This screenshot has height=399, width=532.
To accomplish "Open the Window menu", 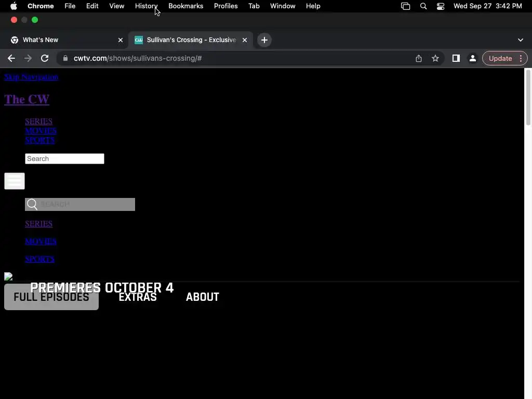I will tap(283, 6).
